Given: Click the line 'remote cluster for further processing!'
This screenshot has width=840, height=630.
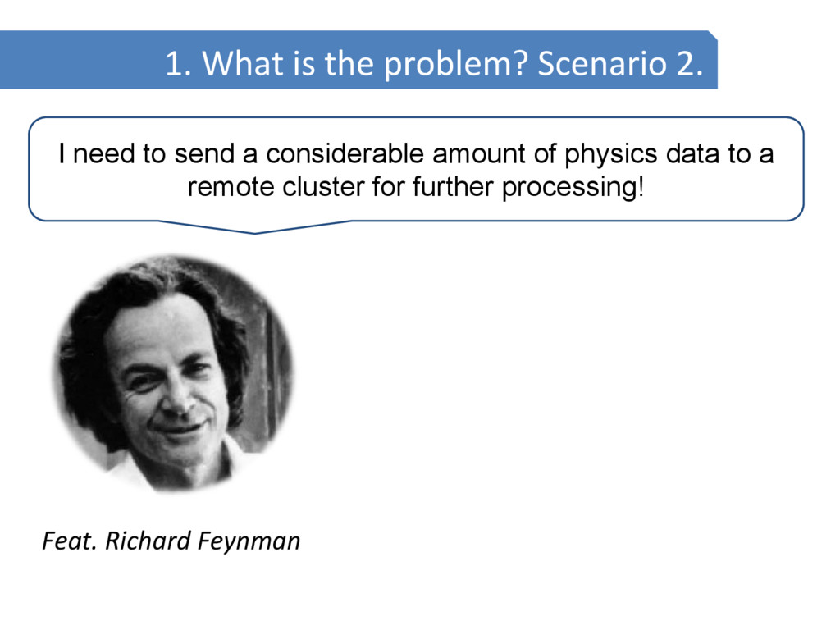Looking at the screenshot, I should 415,187.
